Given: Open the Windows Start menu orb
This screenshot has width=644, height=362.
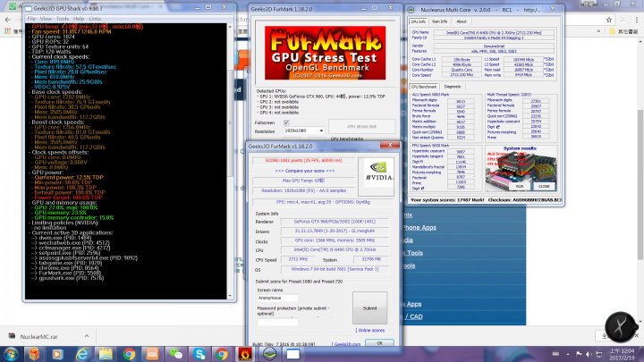Looking at the screenshot, I should 11,354.
